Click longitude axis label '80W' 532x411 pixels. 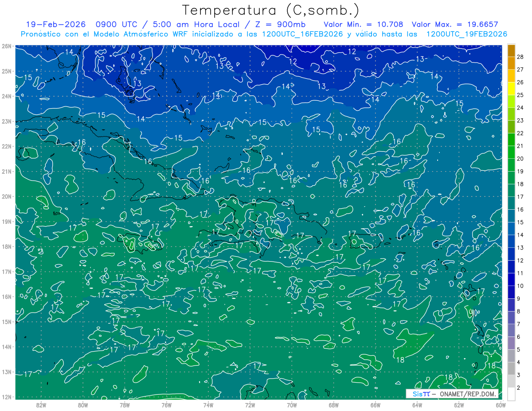click(x=82, y=405)
